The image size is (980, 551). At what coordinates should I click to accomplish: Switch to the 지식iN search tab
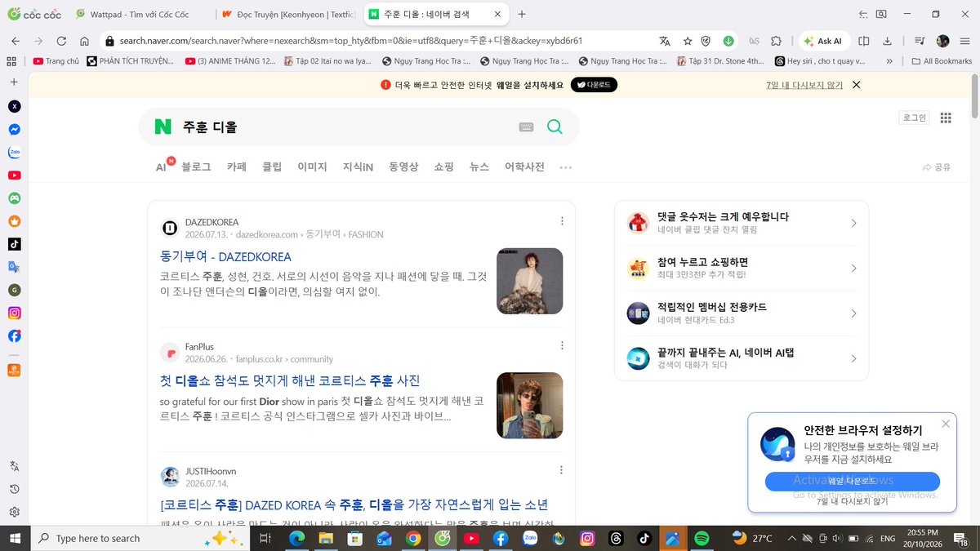358,167
